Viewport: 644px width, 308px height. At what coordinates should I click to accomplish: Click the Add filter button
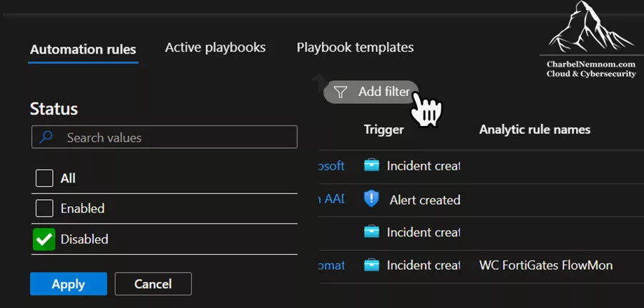coord(371,92)
